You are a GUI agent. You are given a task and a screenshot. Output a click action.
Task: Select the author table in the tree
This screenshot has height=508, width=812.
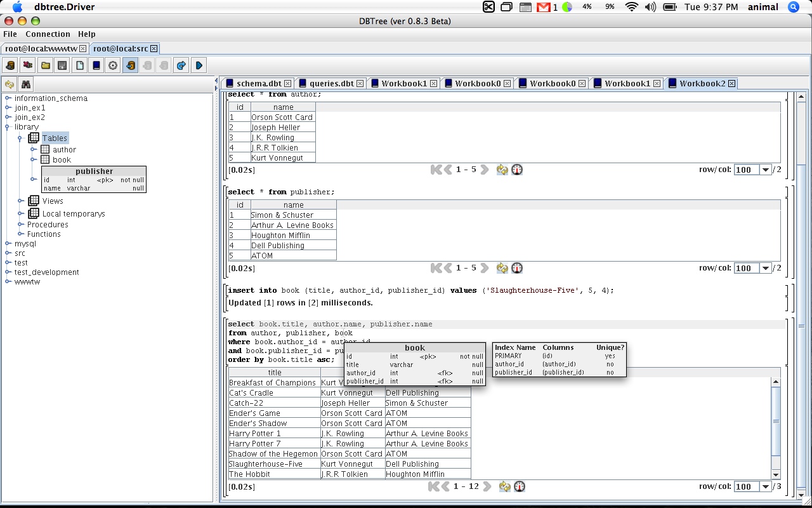point(64,150)
